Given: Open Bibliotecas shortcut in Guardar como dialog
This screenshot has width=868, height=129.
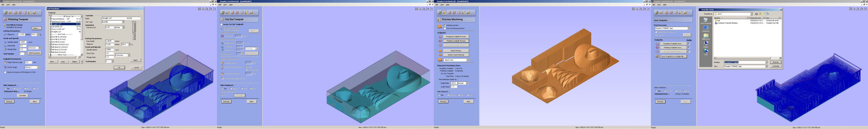Looking at the screenshot, I should pyautogui.click(x=705, y=36).
